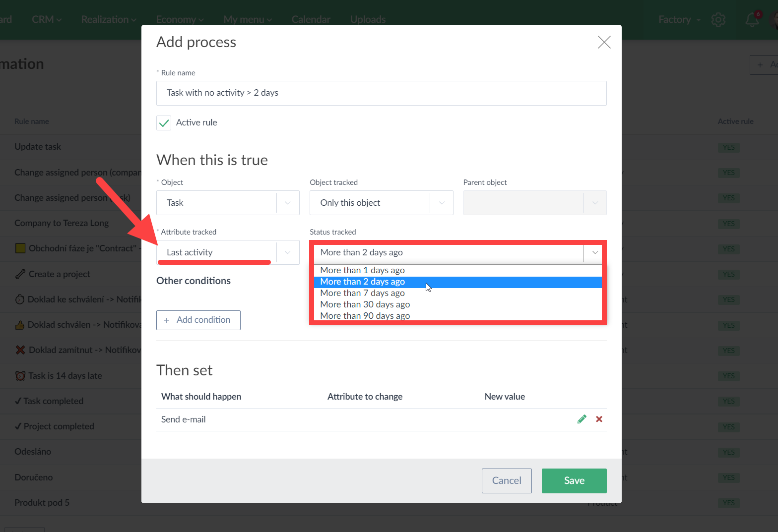The image size is (778, 532).
Task: Edit the Send e-mail action pencil icon
Action: click(x=582, y=419)
